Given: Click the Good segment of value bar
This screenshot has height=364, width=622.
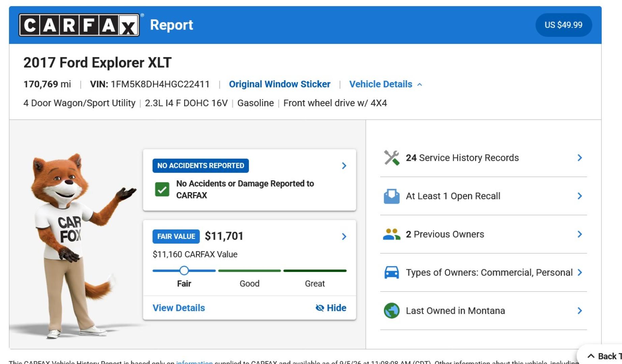Looking at the screenshot, I should [x=249, y=271].
